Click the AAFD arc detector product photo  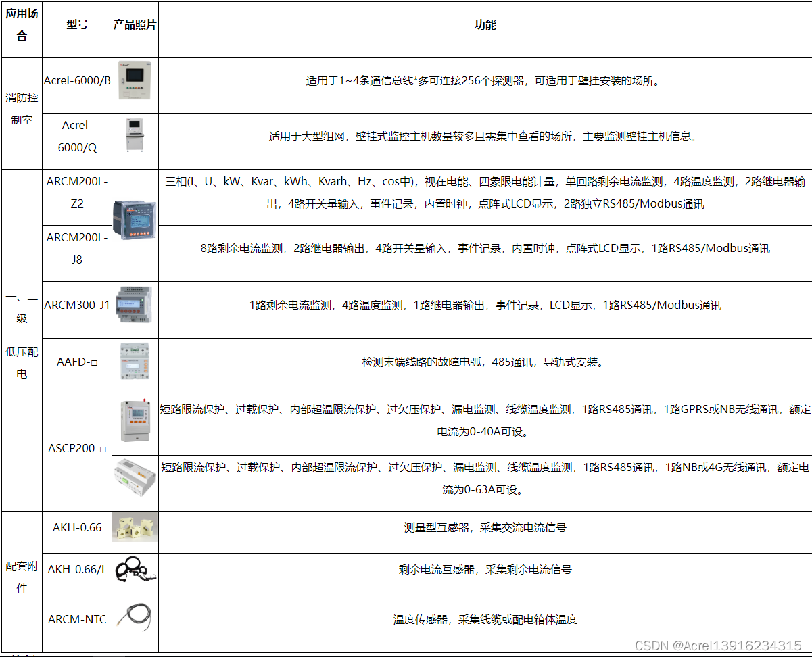[135, 362]
